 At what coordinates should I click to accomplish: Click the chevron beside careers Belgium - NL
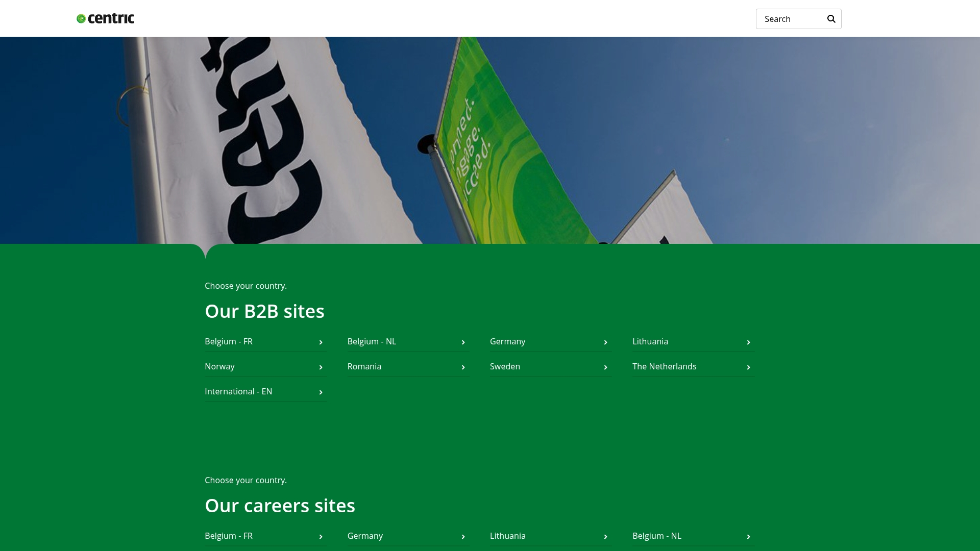point(748,537)
